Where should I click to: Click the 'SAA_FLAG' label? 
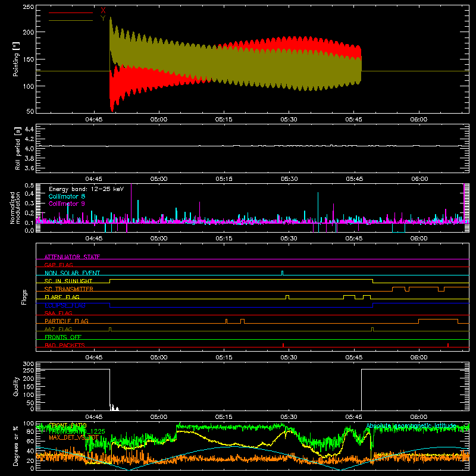pos(58,313)
